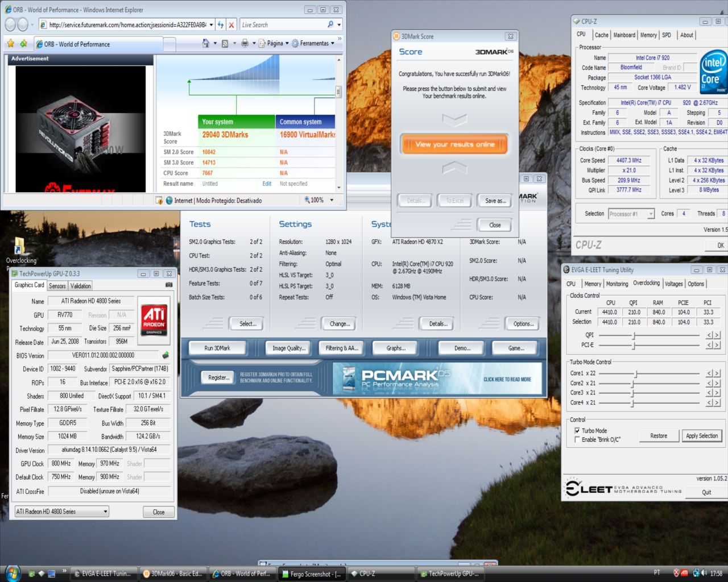
Task: Click the GPU-Z BIOS save chip icon
Action: pos(166,355)
